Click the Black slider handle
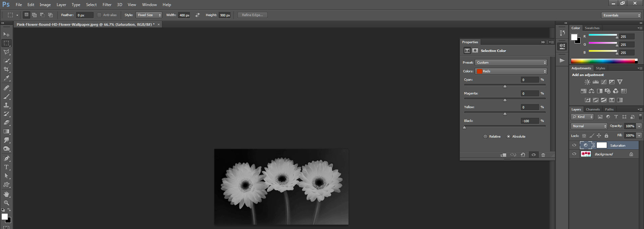The width and height of the screenshot is (644, 229). (x=465, y=128)
